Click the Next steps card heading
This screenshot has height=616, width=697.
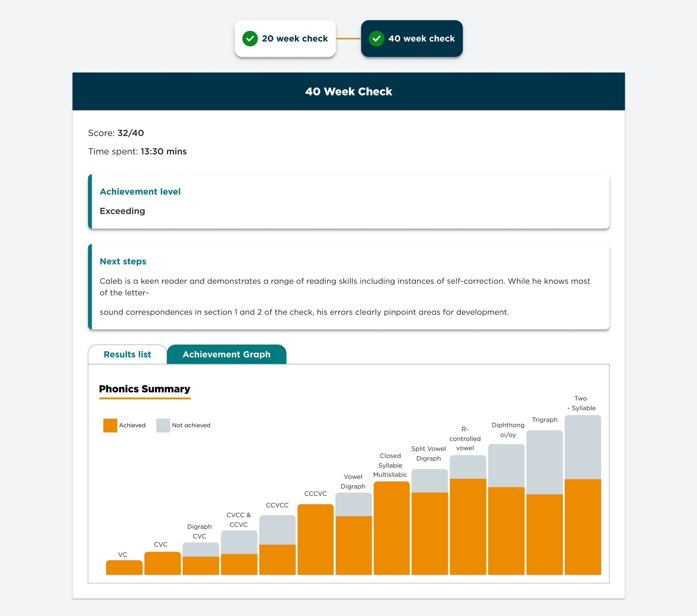pos(123,262)
